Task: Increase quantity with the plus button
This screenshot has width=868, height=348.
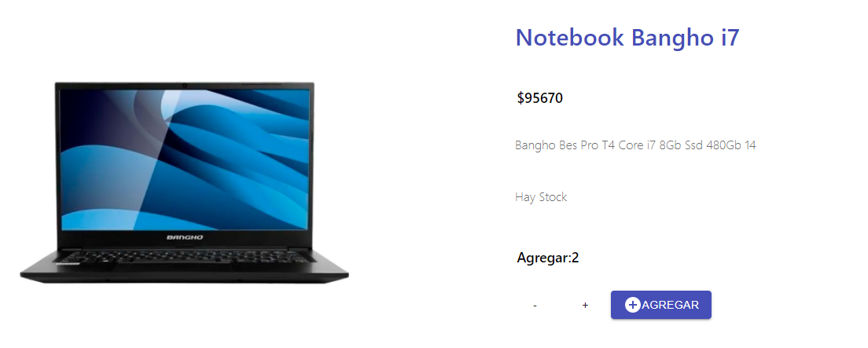Action: point(585,306)
